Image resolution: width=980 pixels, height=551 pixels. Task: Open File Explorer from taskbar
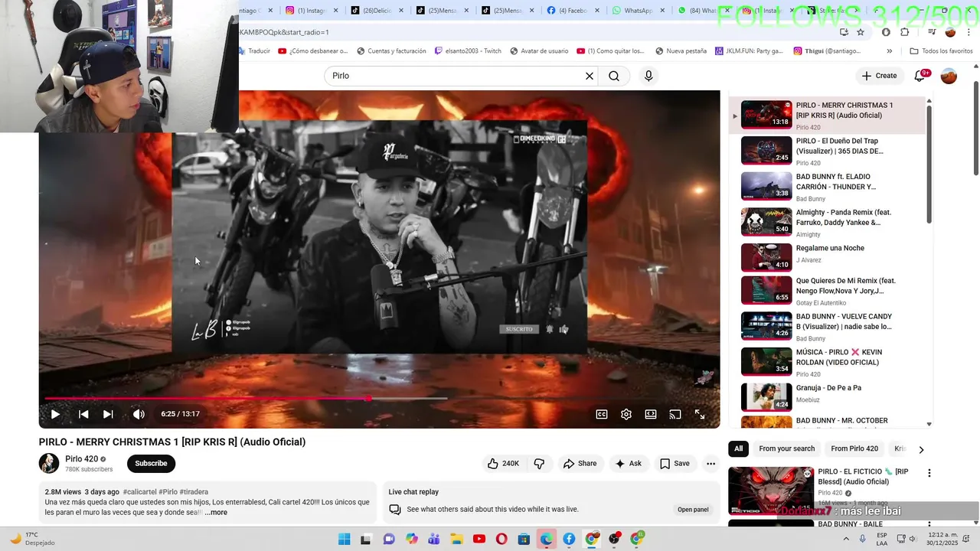pos(456,539)
